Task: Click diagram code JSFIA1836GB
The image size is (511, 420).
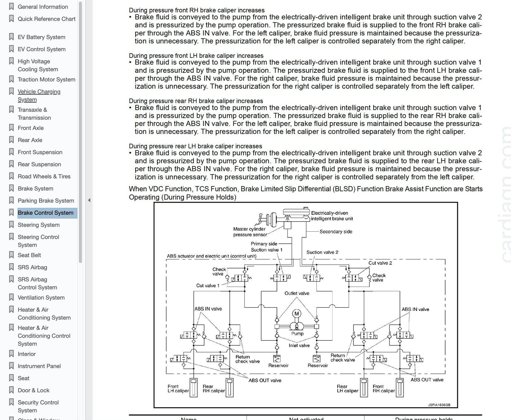Action: tap(439, 405)
